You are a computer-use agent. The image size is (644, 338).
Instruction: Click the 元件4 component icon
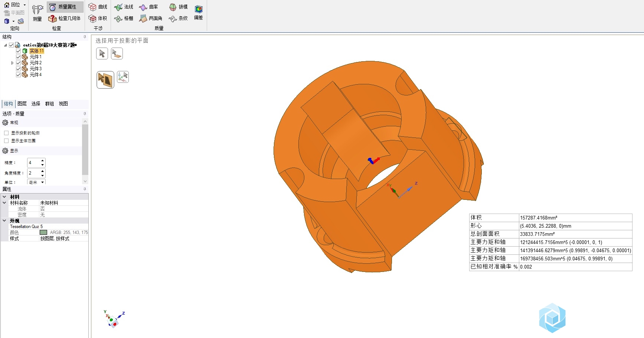pyautogui.click(x=25, y=75)
